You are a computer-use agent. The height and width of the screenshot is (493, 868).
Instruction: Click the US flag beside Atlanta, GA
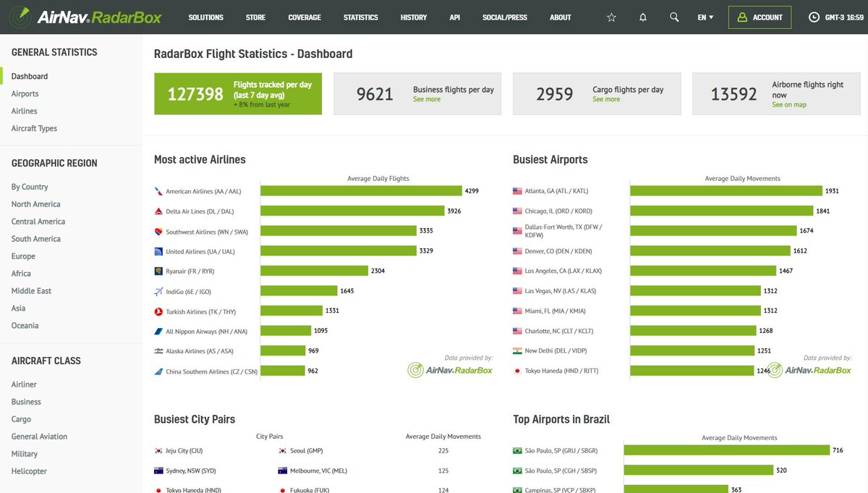517,191
